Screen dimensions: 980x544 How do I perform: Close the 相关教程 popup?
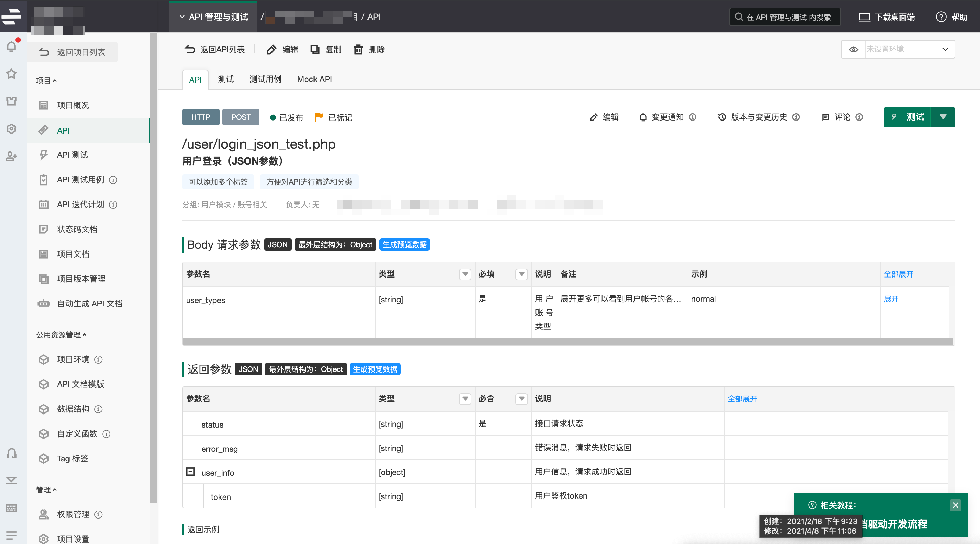(x=955, y=505)
